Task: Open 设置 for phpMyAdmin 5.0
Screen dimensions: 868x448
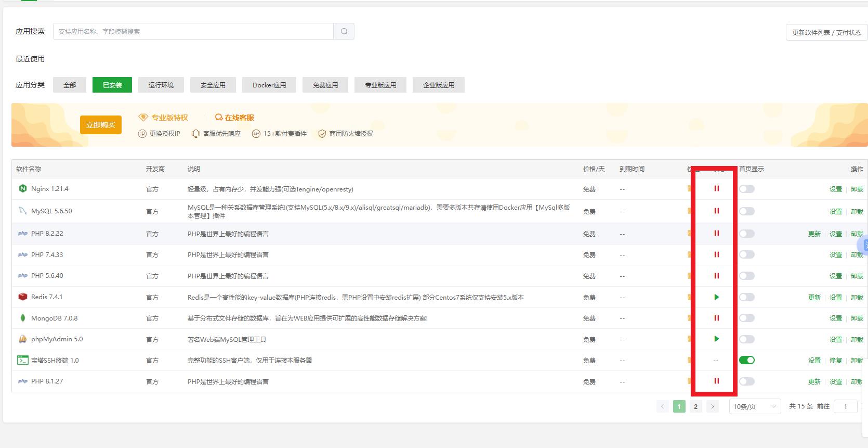Action: pos(836,340)
